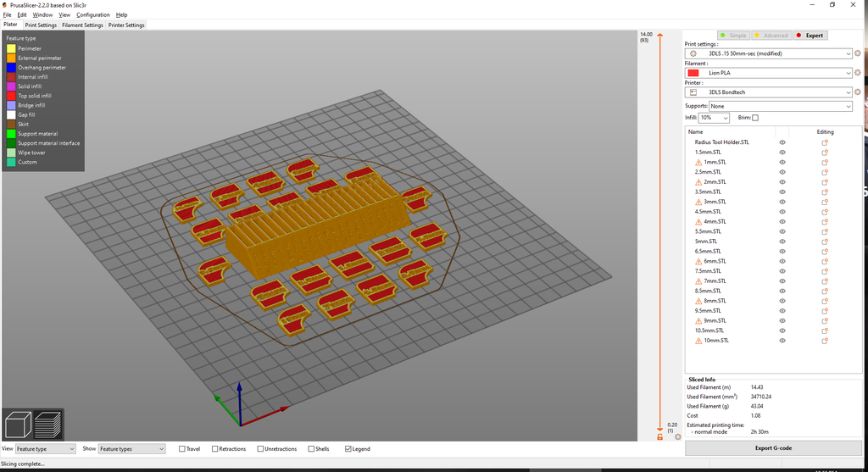Image resolution: width=868 pixels, height=472 pixels.
Task: Click gear icon beside 3DLS Bondtech printer
Action: [857, 92]
